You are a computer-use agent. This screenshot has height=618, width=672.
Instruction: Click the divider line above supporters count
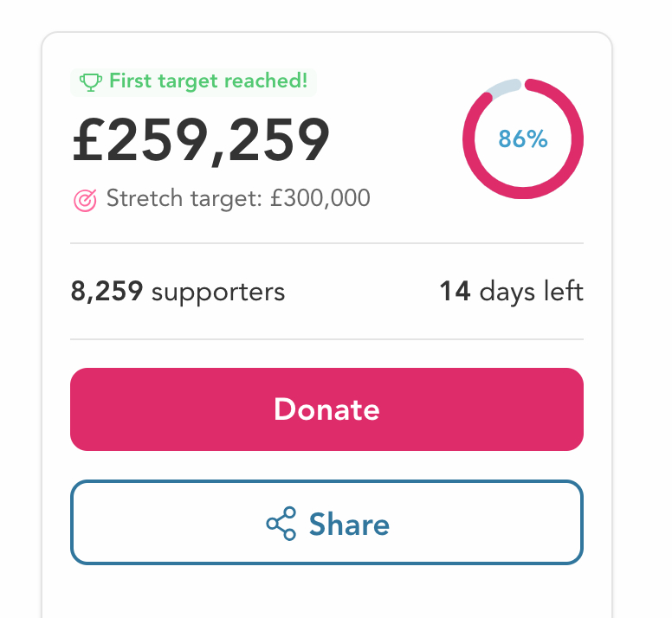[326, 244]
